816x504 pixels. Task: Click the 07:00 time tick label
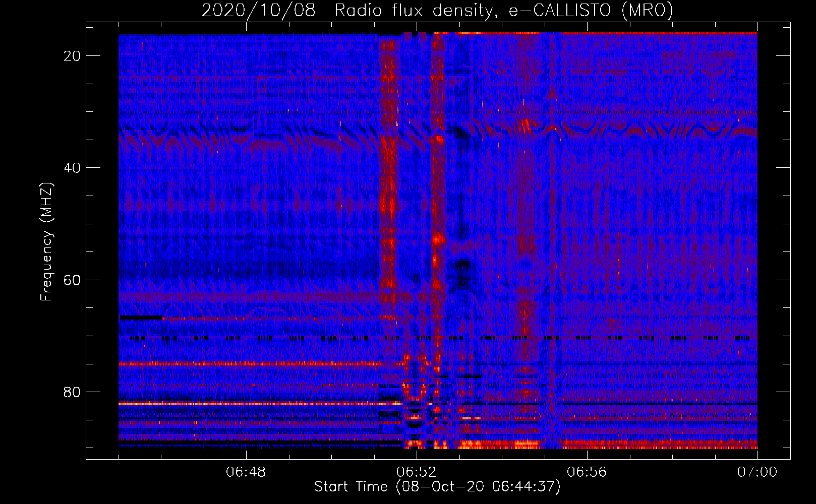[757, 472]
